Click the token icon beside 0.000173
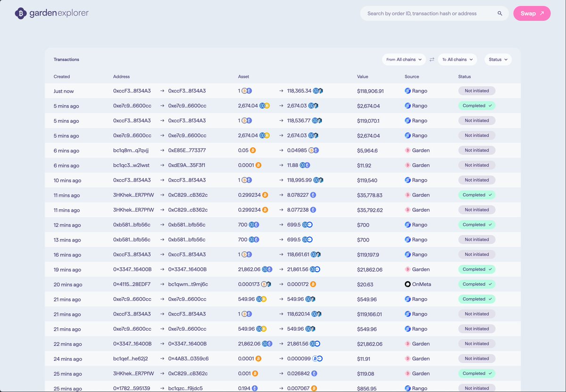 266,284
